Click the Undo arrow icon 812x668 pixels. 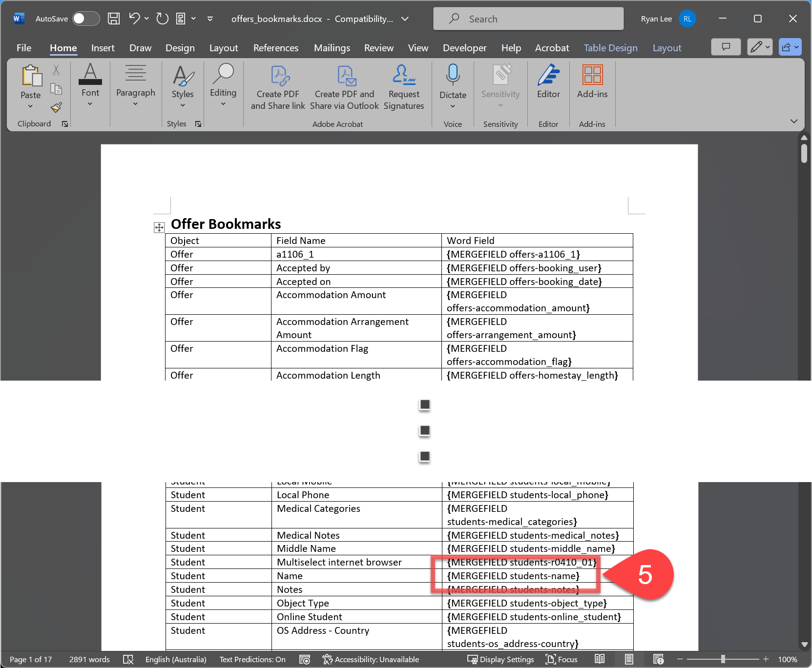(x=134, y=19)
